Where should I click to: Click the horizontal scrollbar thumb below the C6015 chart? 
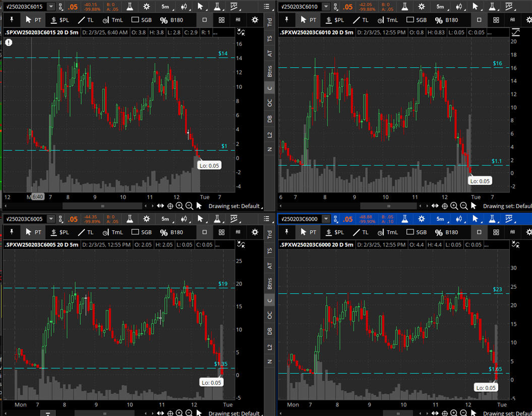click(x=103, y=206)
